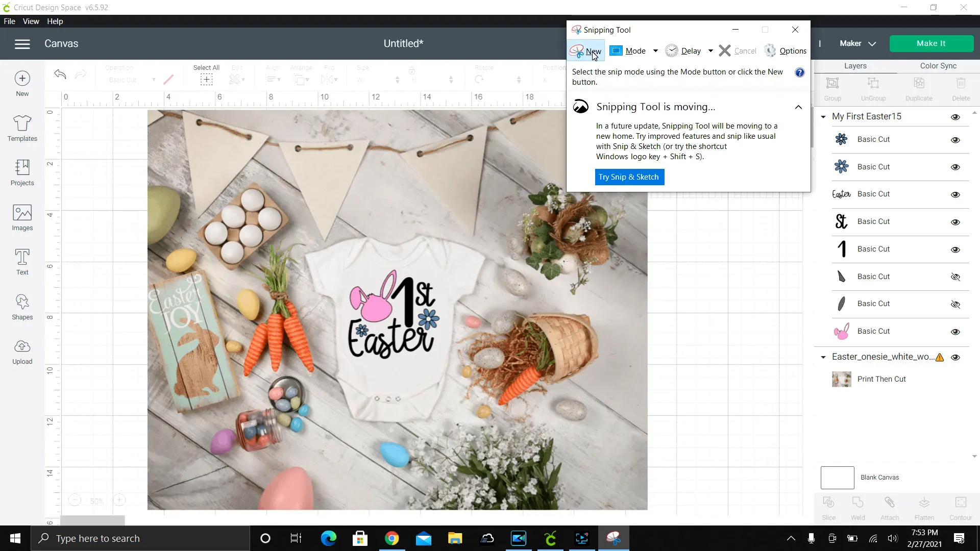
Task: Click the Weld icon at the bottom right
Action: (858, 508)
